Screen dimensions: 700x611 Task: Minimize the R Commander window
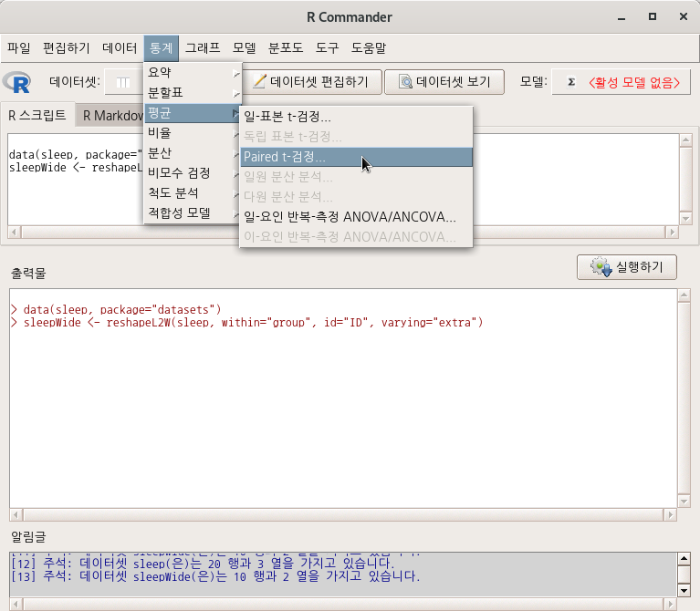pyautogui.click(x=622, y=17)
